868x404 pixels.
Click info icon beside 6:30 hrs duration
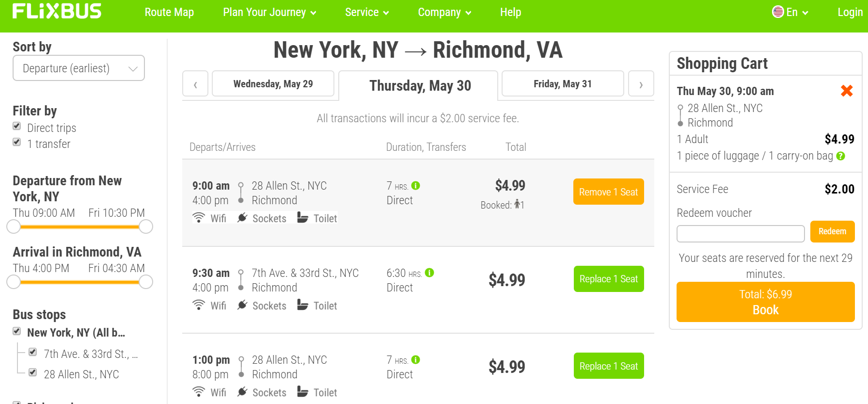(x=429, y=273)
